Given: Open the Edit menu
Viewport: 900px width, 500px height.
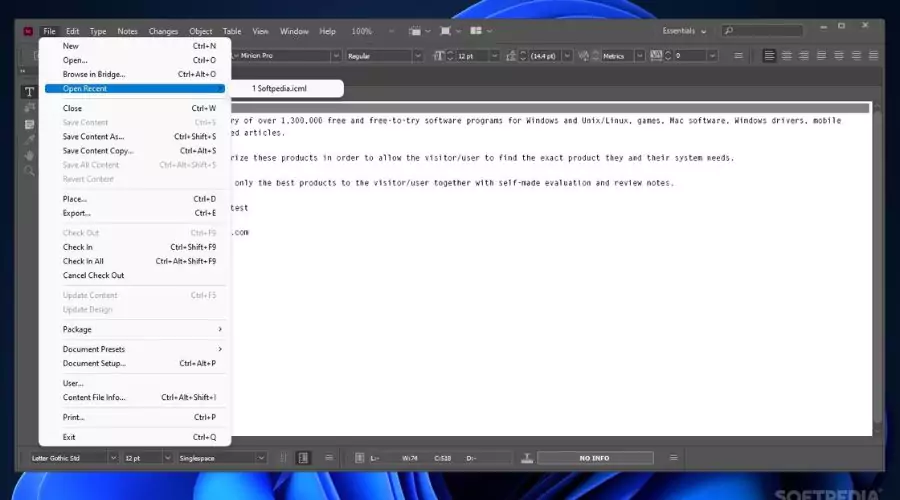Looking at the screenshot, I should pos(72,31).
